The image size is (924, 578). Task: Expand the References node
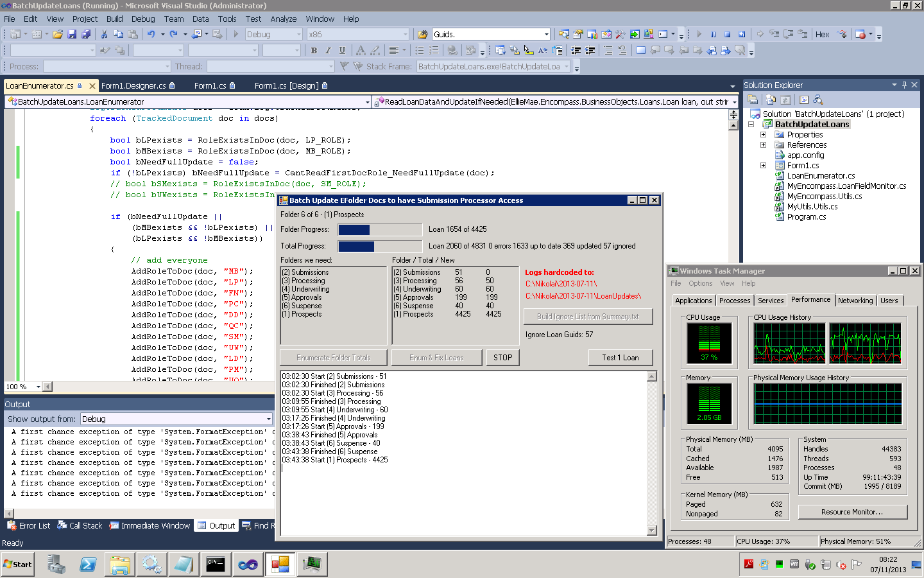point(763,144)
